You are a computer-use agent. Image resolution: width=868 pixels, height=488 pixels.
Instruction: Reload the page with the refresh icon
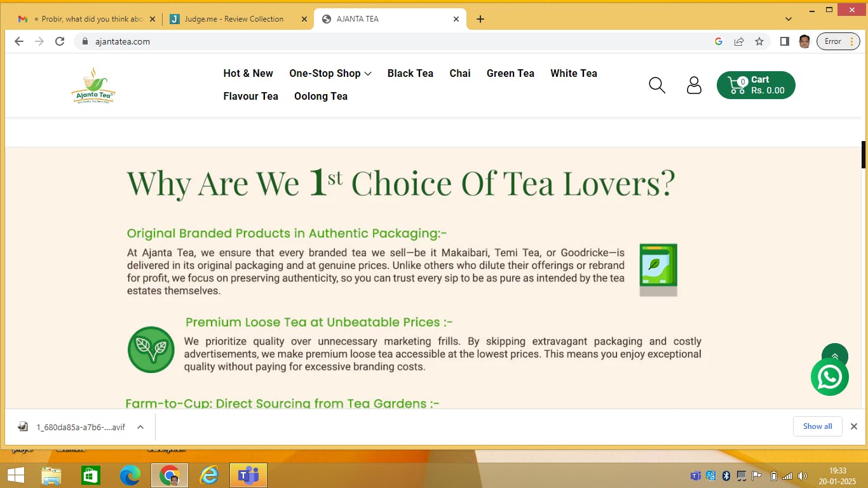pyautogui.click(x=60, y=41)
